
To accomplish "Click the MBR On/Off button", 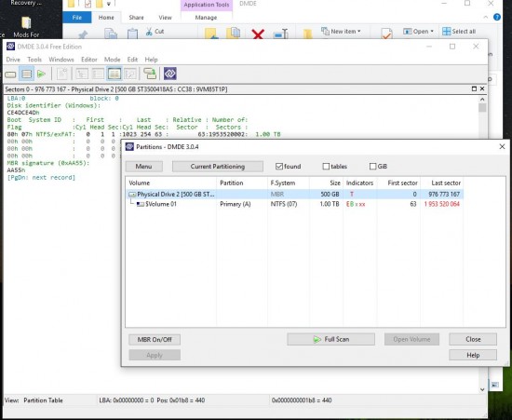I will (x=155, y=339).
